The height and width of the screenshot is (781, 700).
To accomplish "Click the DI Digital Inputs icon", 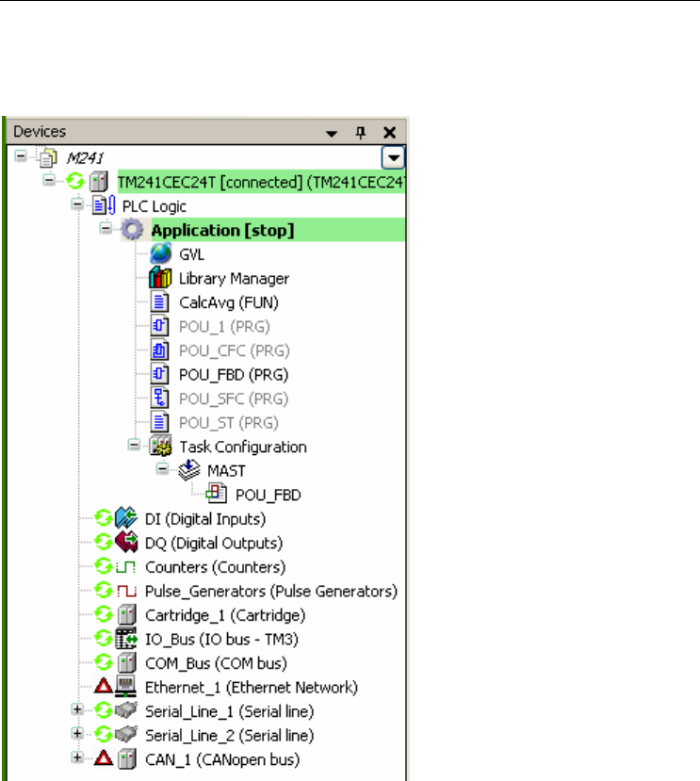I will pos(126,518).
